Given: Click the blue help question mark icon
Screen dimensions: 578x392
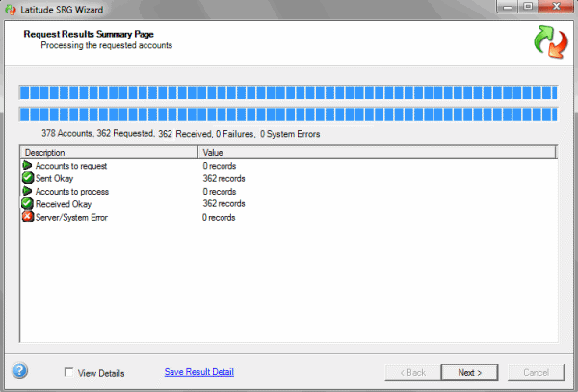Looking at the screenshot, I should point(20,370).
